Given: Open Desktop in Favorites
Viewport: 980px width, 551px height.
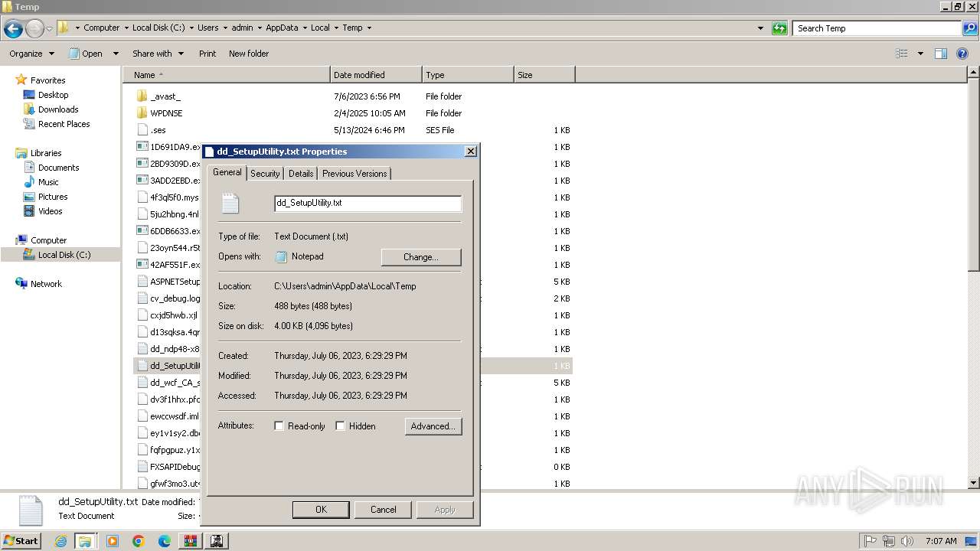Looking at the screenshot, I should point(53,95).
